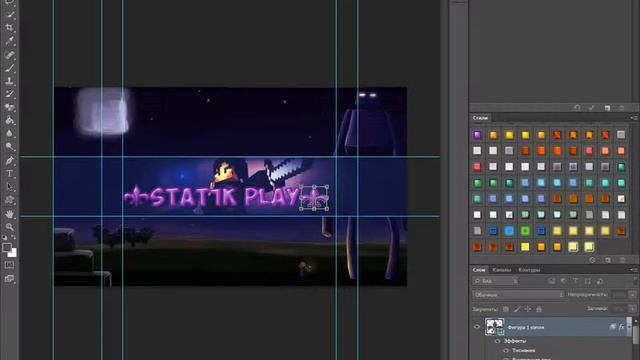The height and width of the screenshot is (360, 640).
Task: Click the clear style icon in Styles panel
Action: (x=592, y=260)
